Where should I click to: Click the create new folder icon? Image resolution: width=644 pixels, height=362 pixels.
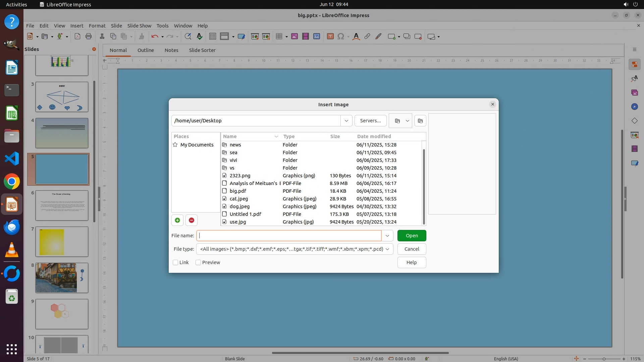pos(420,121)
